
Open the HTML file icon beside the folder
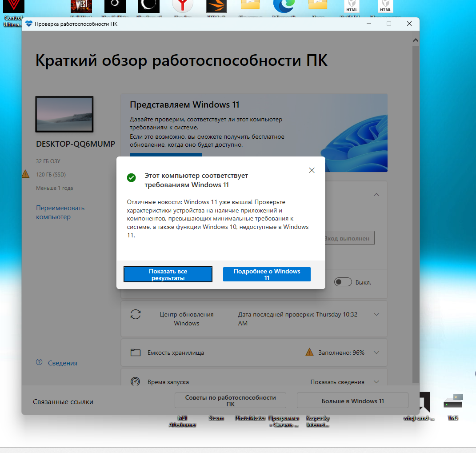click(352, 6)
